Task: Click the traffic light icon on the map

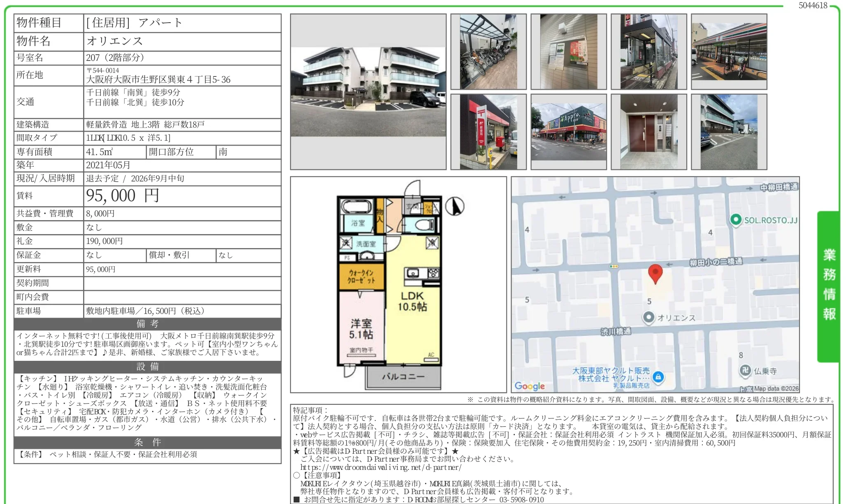Action: pos(614,266)
